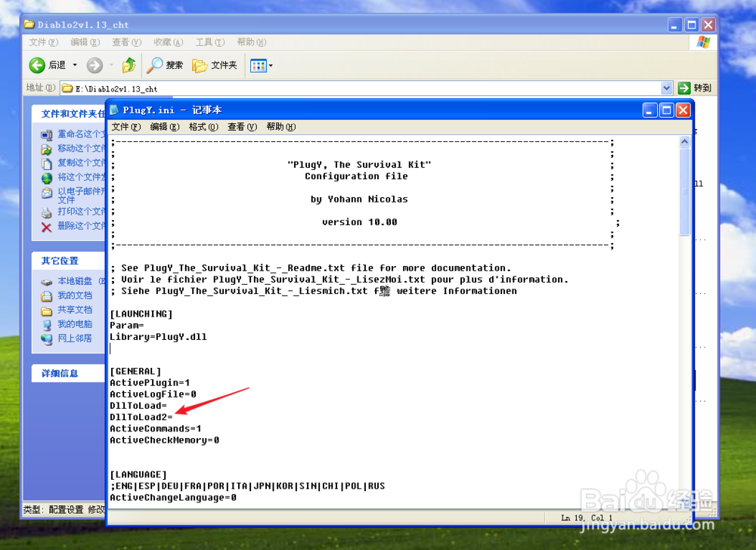Open the Local Disk (本地磁盘) icon

point(46,282)
